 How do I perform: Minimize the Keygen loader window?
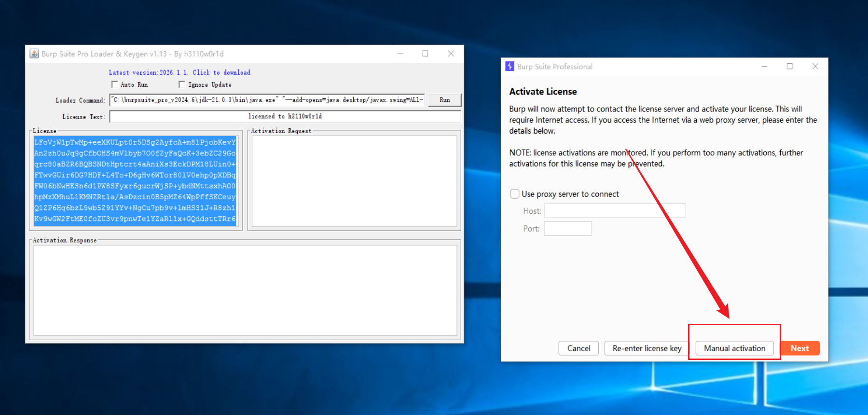click(x=400, y=54)
